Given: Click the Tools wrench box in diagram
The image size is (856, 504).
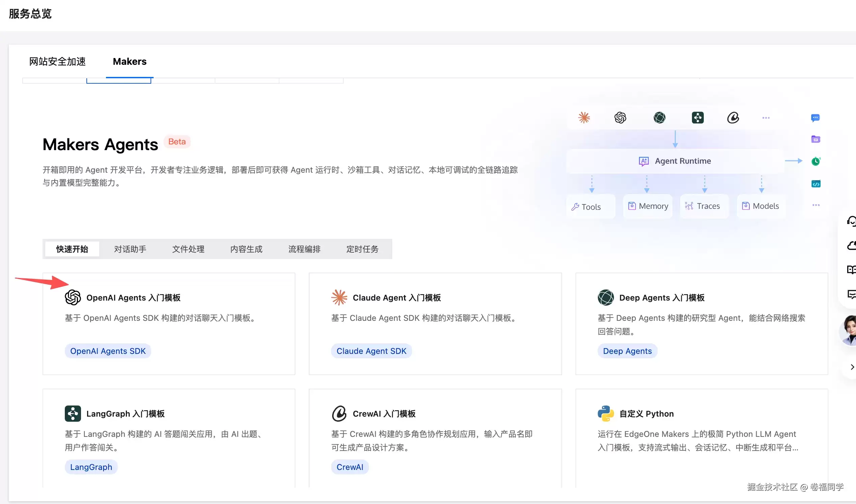Looking at the screenshot, I should coord(591,206).
